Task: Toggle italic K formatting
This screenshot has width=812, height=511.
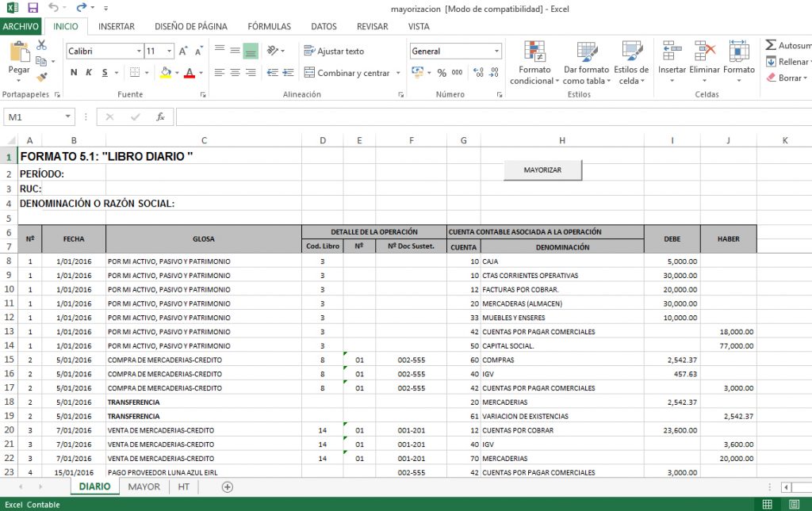Action: [89, 72]
